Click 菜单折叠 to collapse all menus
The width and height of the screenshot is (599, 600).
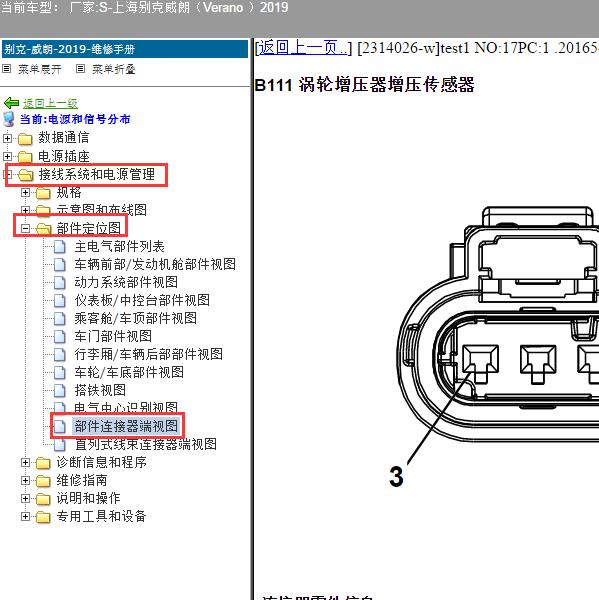tap(114, 69)
